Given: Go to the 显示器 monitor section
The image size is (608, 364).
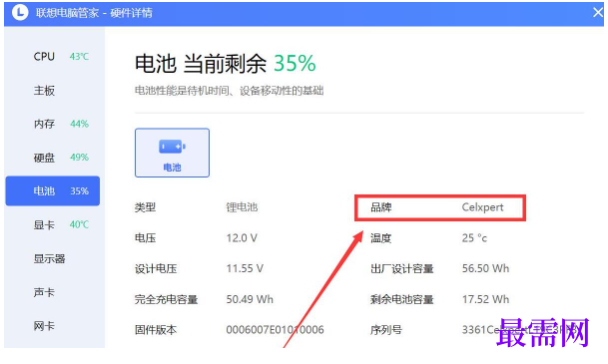Looking at the screenshot, I should 52,258.
